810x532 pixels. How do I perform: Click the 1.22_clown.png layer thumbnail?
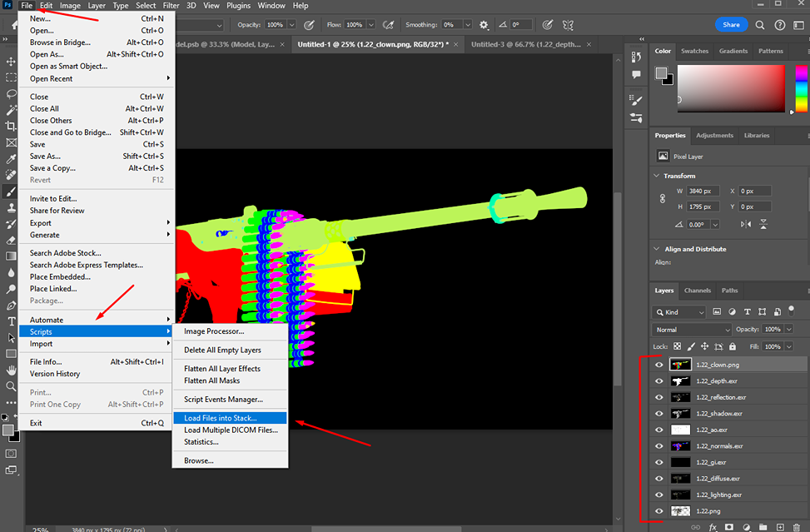pyautogui.click(x=679, y=364)
